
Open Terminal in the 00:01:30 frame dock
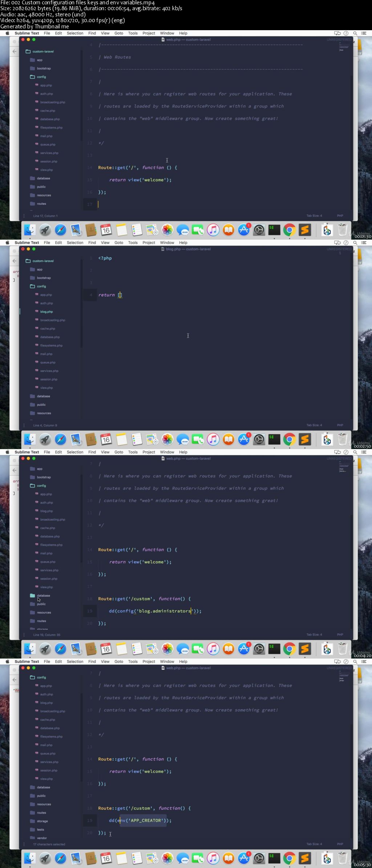274,230
